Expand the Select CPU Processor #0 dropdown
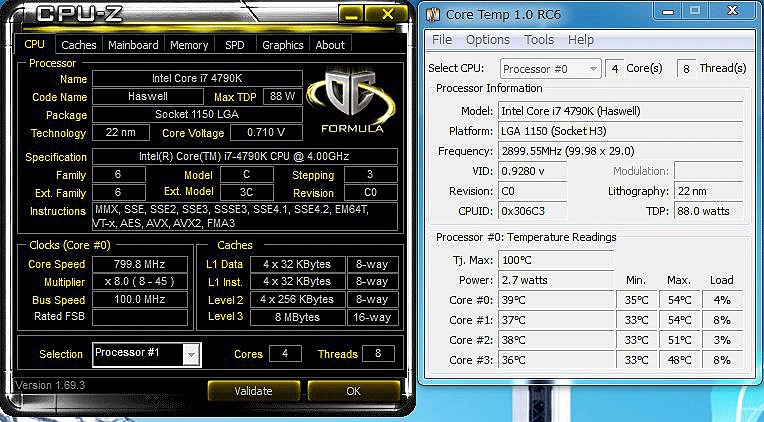Screen dimensions: 764x422 [x=593, y=69]
